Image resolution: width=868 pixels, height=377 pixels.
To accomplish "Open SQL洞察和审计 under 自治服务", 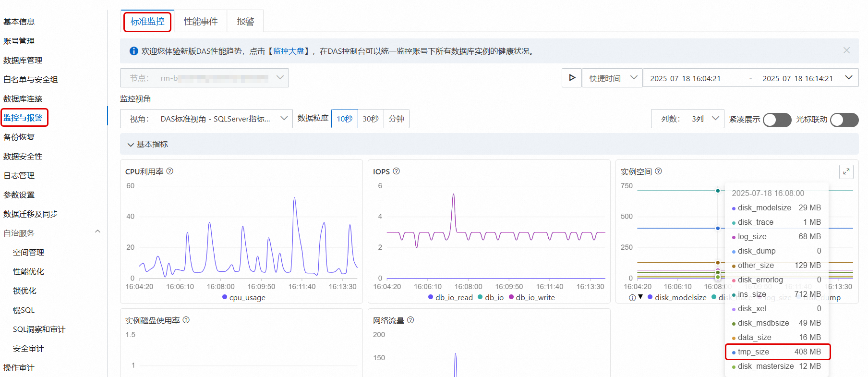I will coord(39,329).
